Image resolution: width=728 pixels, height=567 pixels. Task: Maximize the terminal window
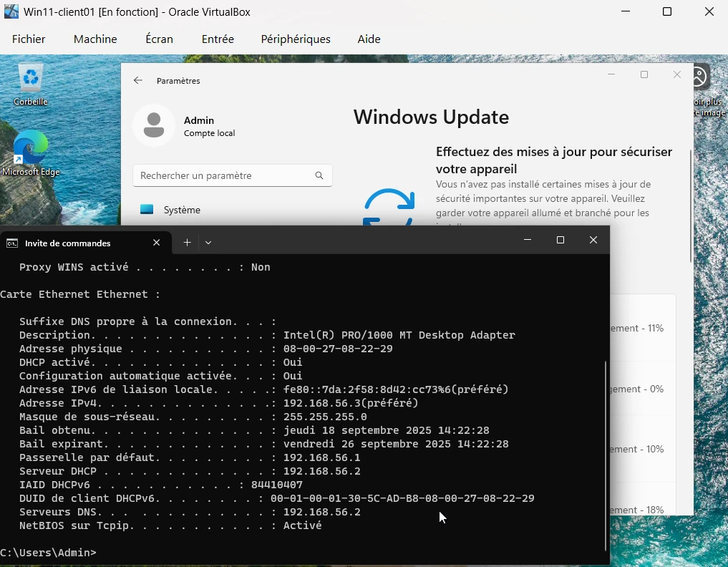coord(560,240)
